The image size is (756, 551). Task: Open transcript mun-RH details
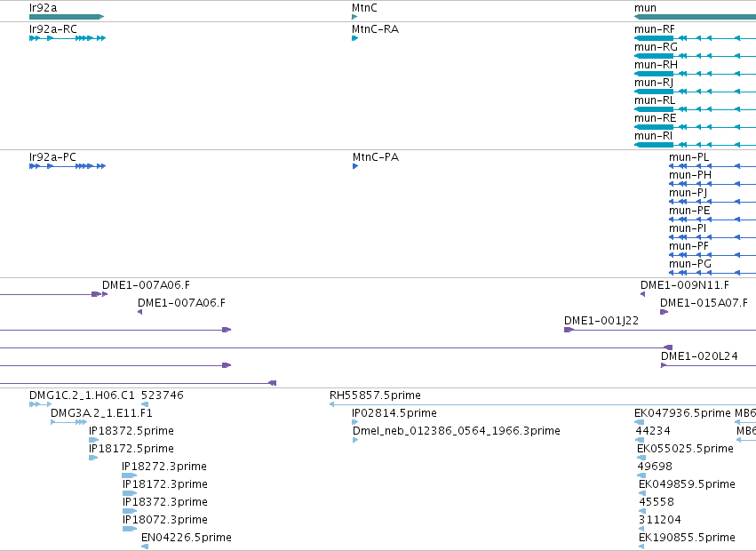(x=696, y=74)
